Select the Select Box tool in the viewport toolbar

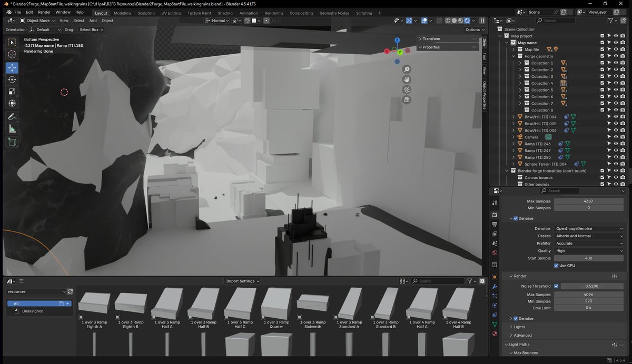click(12, 43)
